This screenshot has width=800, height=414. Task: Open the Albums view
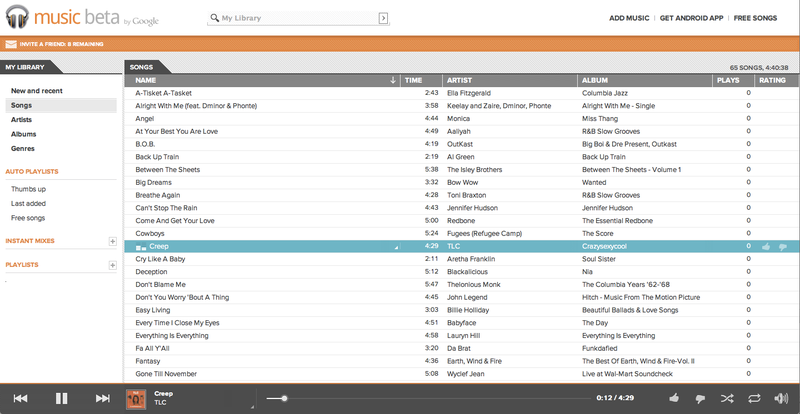(23, 134)
